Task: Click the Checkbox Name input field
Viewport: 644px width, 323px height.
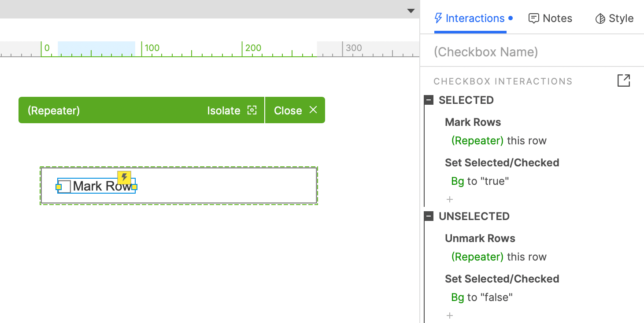Action: click(x=532, y=52)
